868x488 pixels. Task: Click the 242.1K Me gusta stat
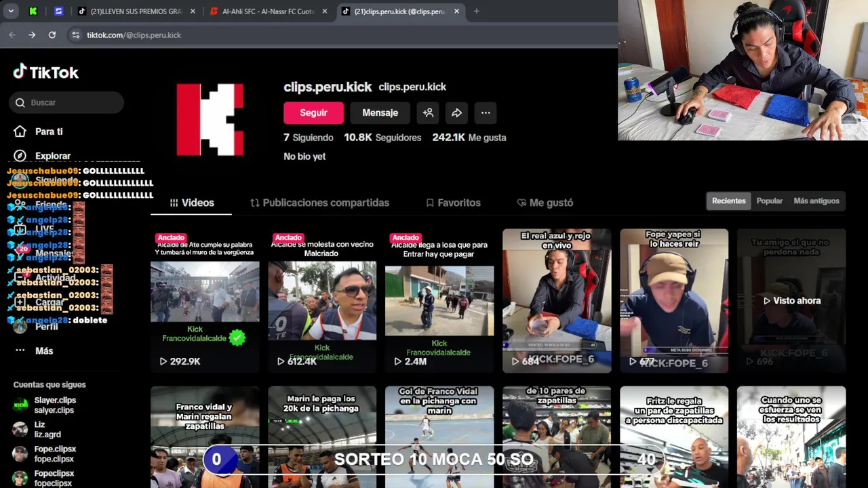[469, 138]
